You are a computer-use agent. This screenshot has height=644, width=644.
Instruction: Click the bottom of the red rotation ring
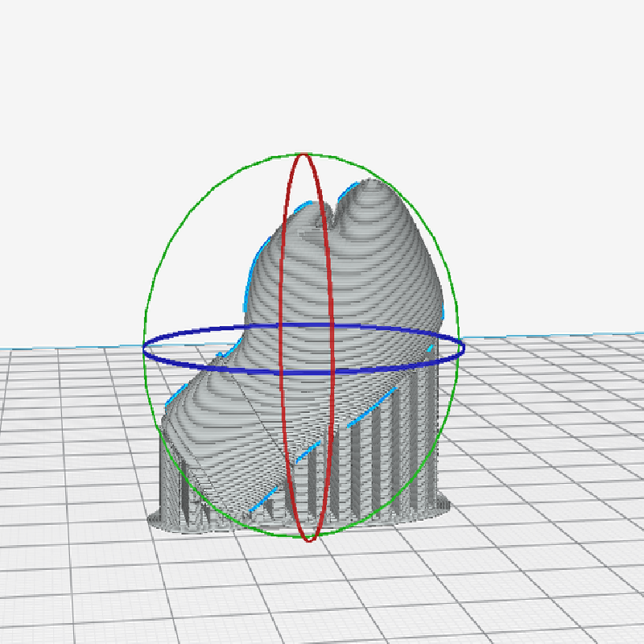pyautogui.click(x=308, y=539)
